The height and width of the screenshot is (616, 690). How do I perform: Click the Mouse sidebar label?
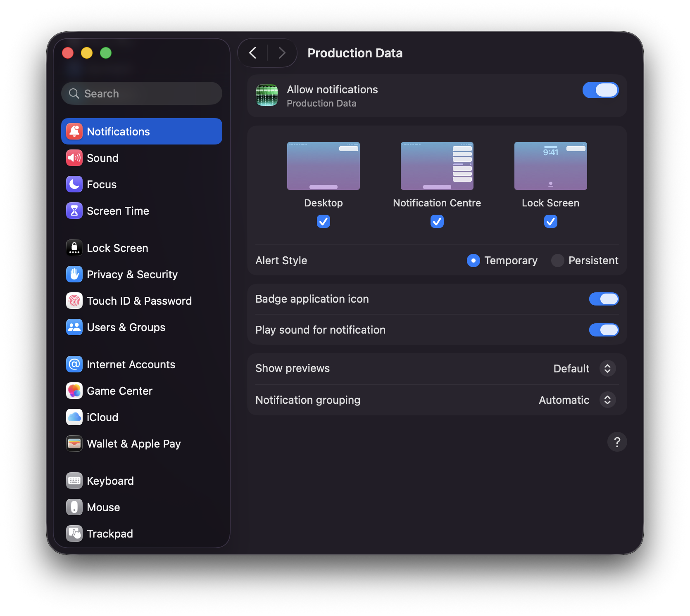[x=103, y=507]
